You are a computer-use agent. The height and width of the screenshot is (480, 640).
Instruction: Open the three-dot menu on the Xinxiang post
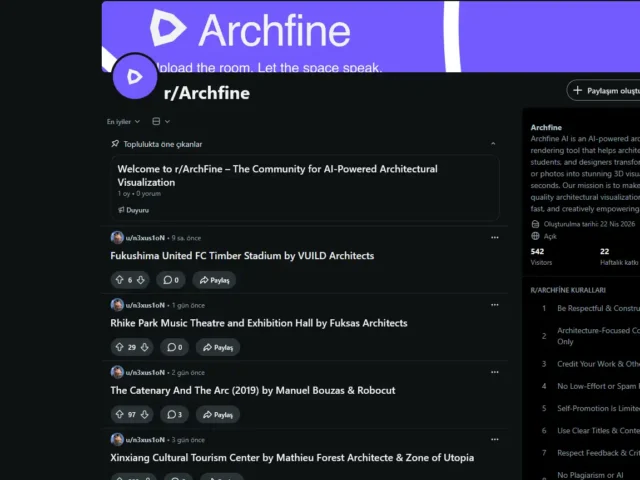pyautogui.click(x=495, y=440)
